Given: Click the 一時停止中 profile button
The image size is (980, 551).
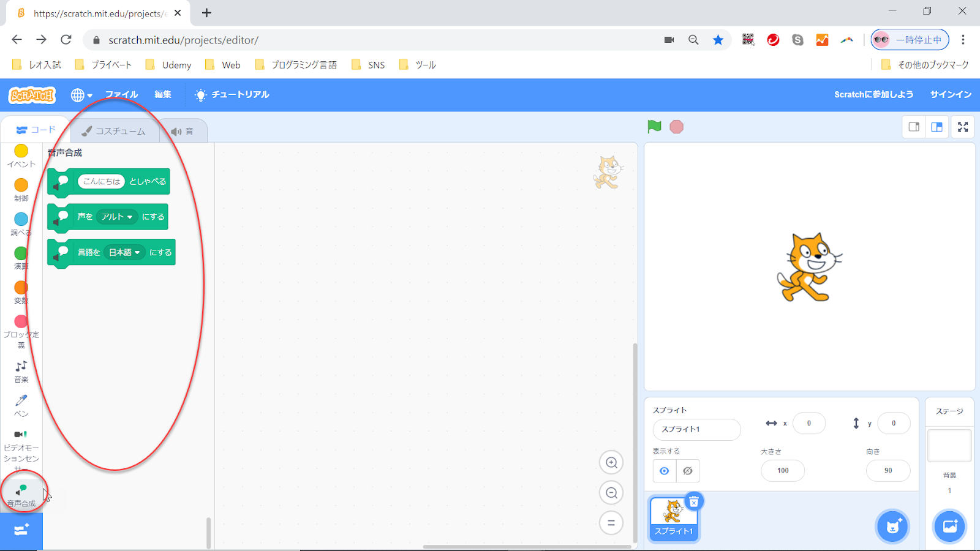Looking at the screenshot, I should (910, 40).
